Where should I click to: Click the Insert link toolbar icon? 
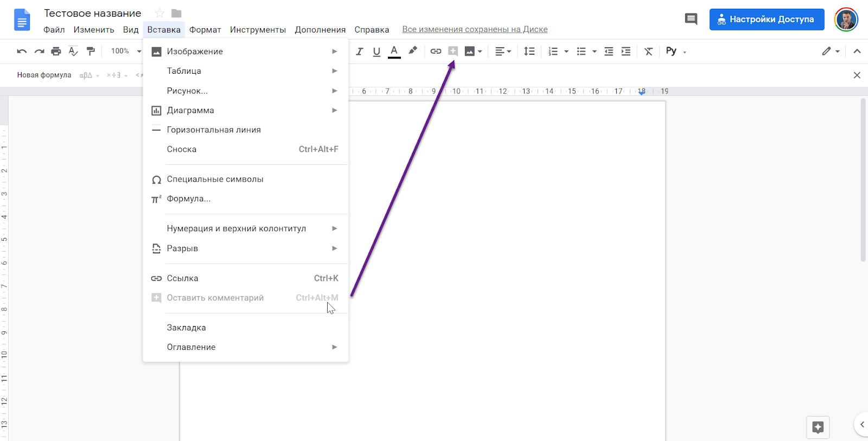(x=436, y=52)
